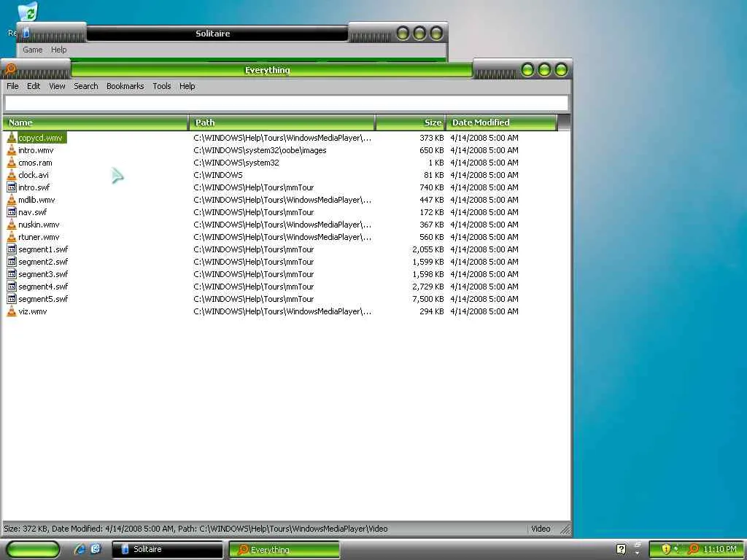Viewport: 747px width, 560px height.
Task: Click the help question mark tray icon
Action: pyautogui.click(x=621, y=549)
